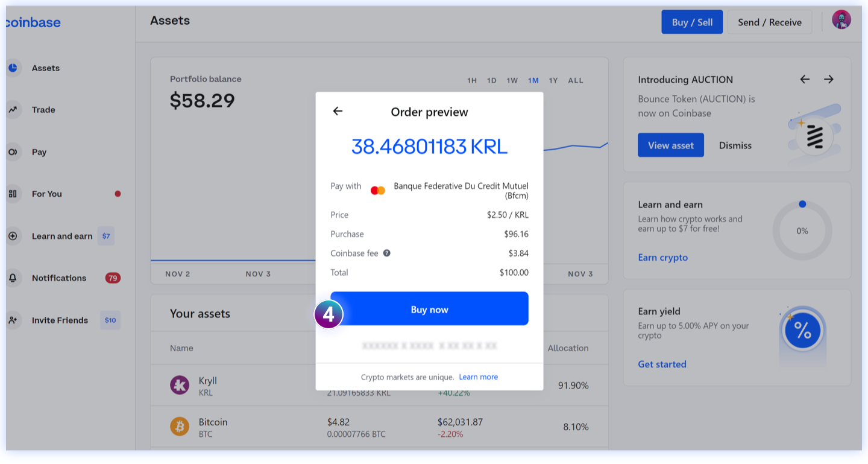Confirm purchase with Buy now button
Viewport: 868px width, 464px height.
(429, 309)
